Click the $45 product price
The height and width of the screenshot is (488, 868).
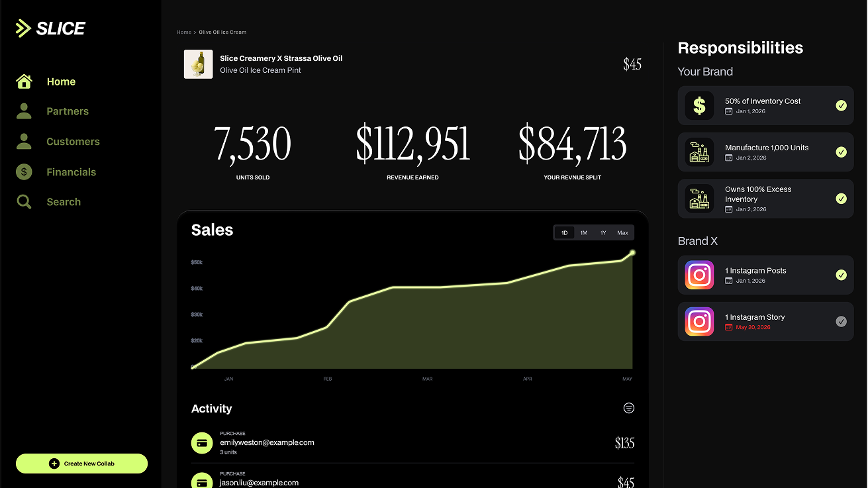point(632,64)
